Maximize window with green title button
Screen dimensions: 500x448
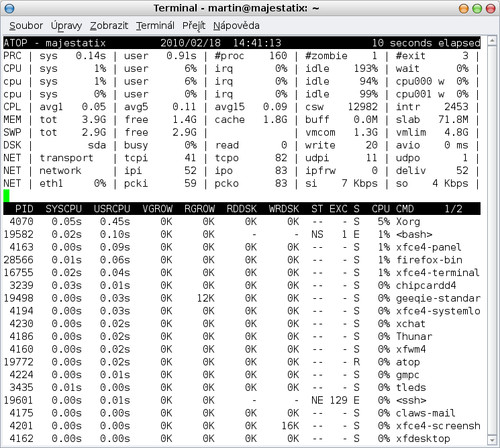[477, 8]
